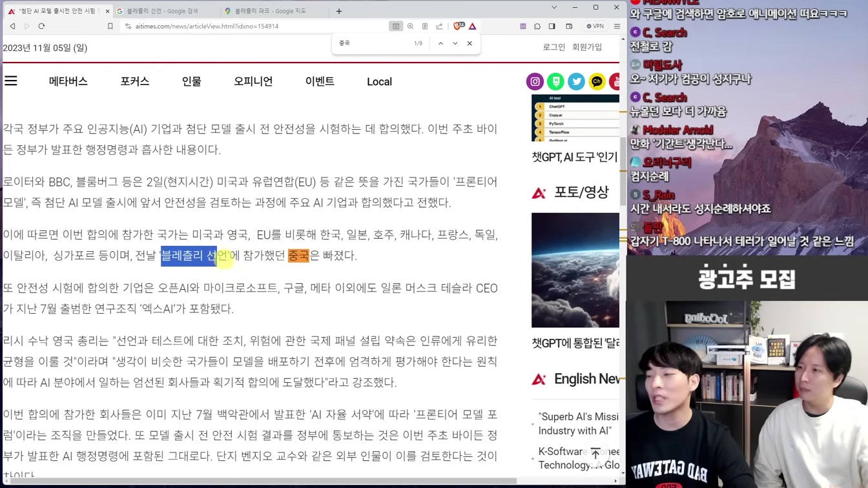Switch to the '블레츨리 파크 - Google 지도' tab
The width and height of the screenshot is (868, 488).
coord(271,11)
